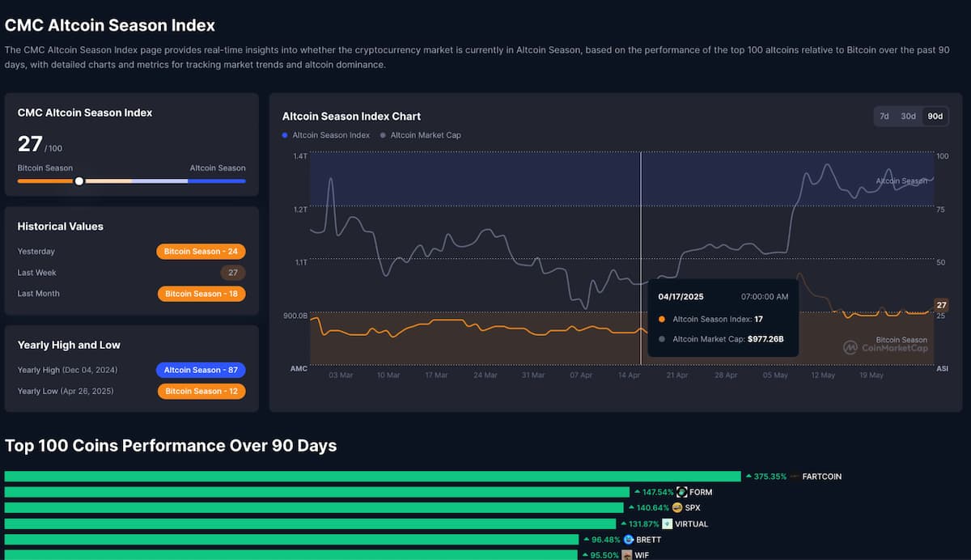Click the current index value 27 chart label
The width and height of the screenshot is (971, 560).
click(x=941, y=305)
